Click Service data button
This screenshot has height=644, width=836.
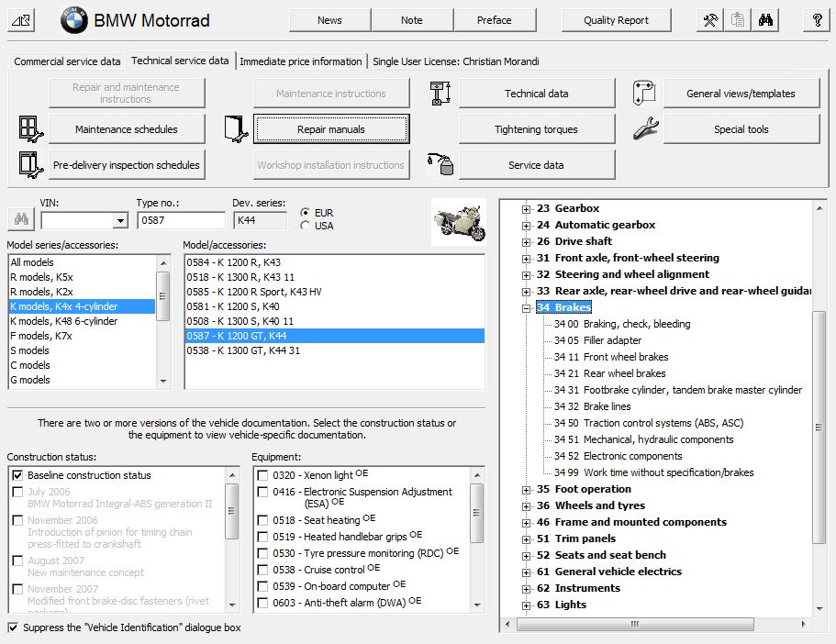(x=536, y=165)
